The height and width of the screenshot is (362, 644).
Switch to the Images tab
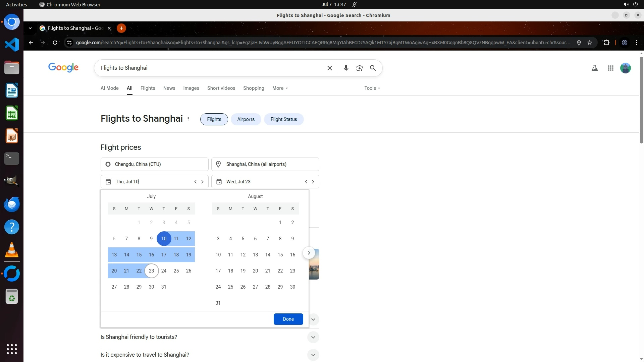pos(191,88)
